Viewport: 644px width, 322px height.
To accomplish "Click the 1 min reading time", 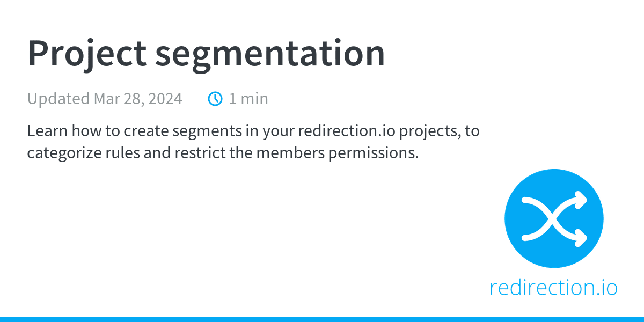I will click(248, 99).
